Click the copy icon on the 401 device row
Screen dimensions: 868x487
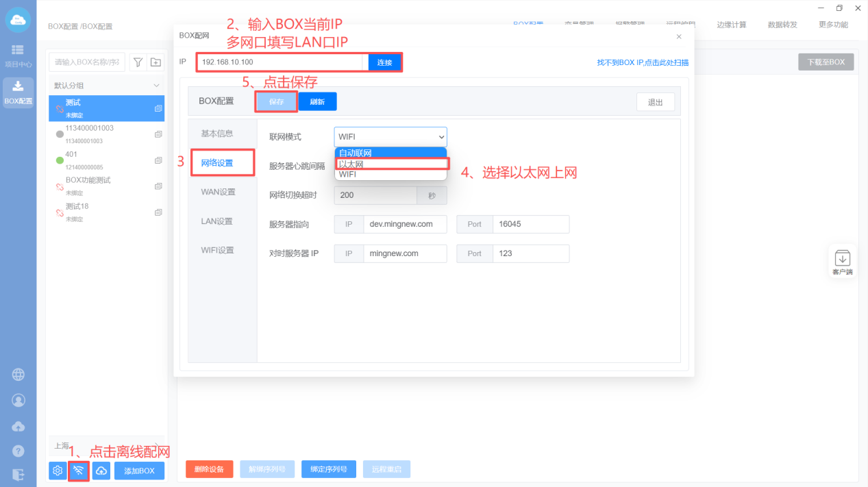point(158,159)
